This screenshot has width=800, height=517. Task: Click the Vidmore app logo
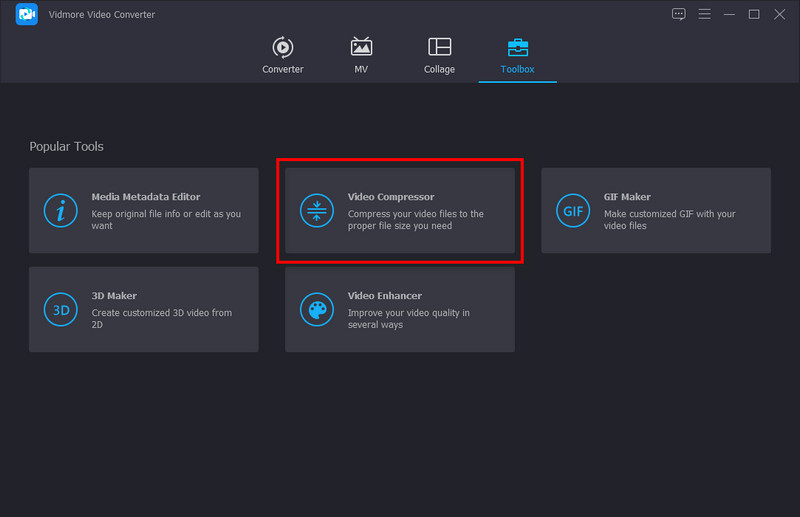[26, 14]
